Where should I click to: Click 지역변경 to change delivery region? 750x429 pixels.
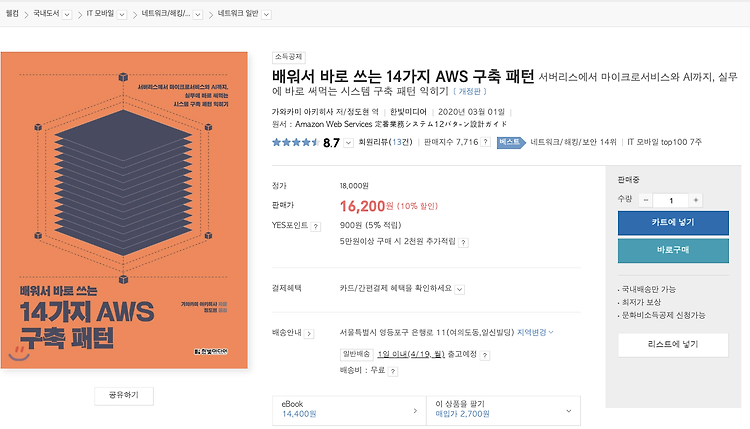[535, 332]
